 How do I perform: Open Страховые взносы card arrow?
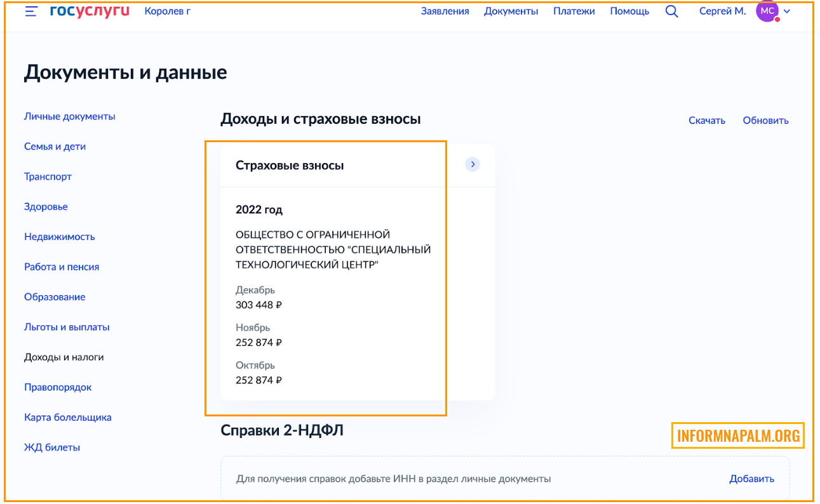[x=472, y=164]
